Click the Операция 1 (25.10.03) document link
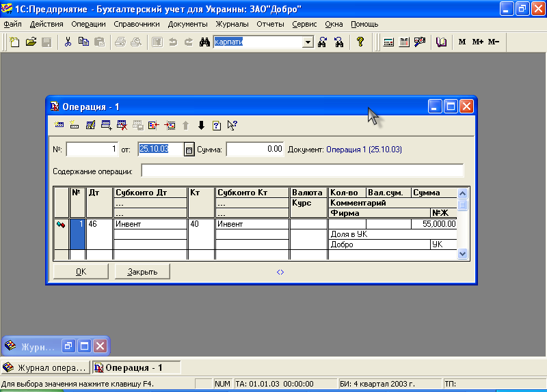Image resolution: width=547 pixels, height=392 pixels. click(364, 150)
